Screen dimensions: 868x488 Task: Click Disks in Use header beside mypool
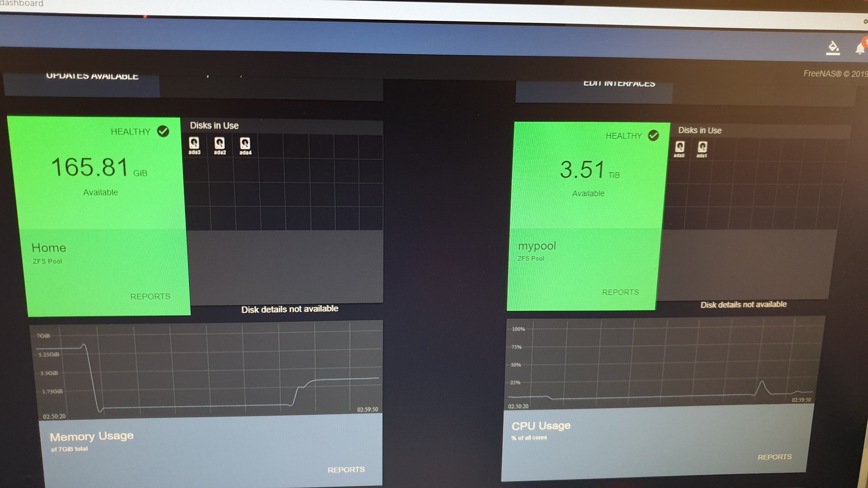(x=700, y=130)
